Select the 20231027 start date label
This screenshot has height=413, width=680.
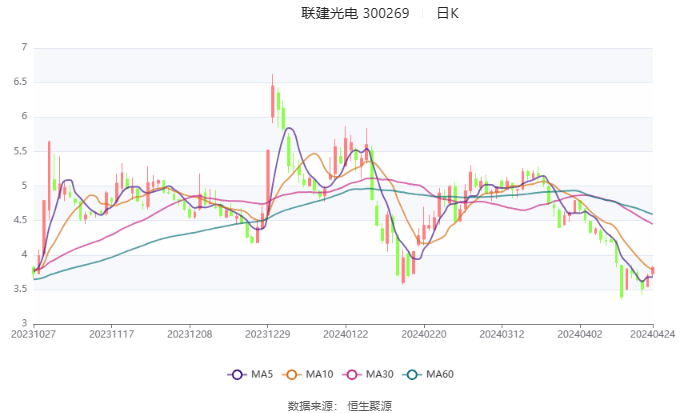34,335
